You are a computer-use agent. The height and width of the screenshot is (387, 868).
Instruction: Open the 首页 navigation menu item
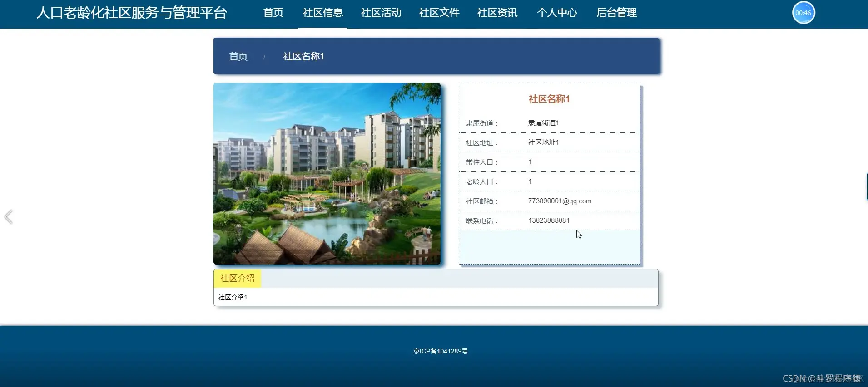[x=273, y=13]
